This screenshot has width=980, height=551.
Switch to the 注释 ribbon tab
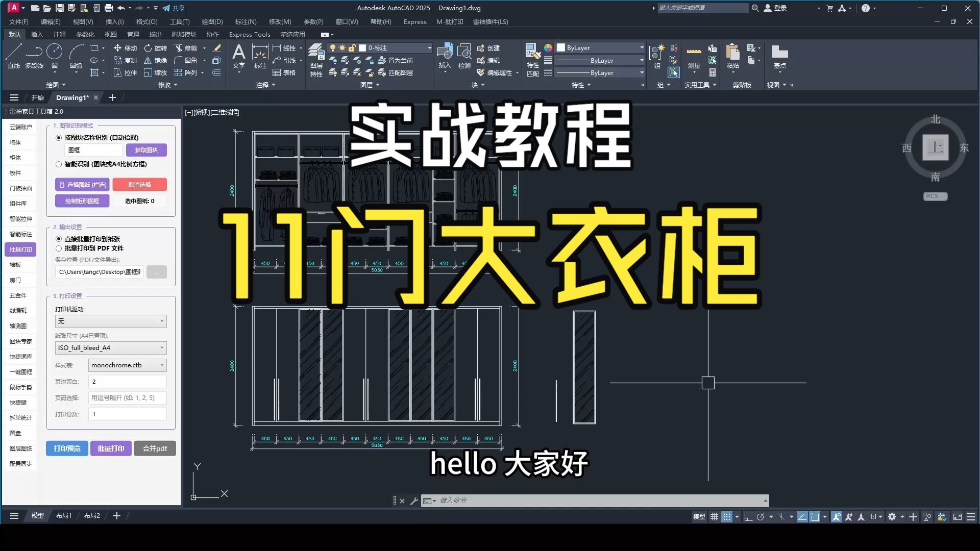(x=60, y=35)
